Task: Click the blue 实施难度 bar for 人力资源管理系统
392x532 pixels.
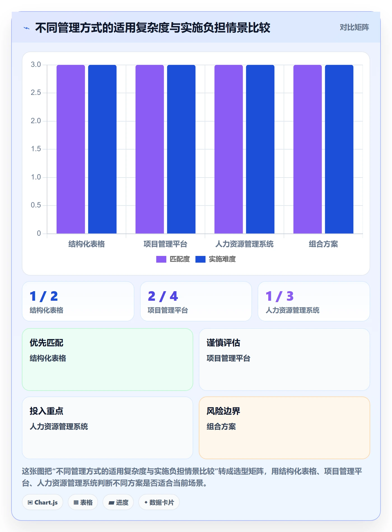Action: point(260,149)
